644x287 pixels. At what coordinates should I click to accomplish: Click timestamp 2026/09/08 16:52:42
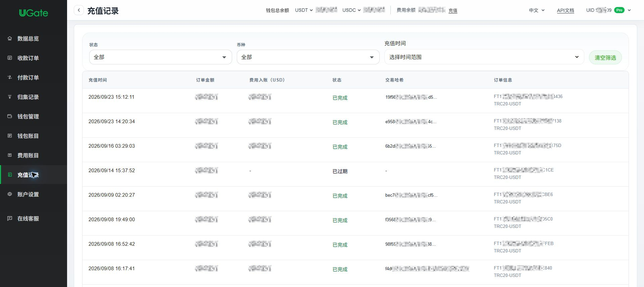coord(112,244)
